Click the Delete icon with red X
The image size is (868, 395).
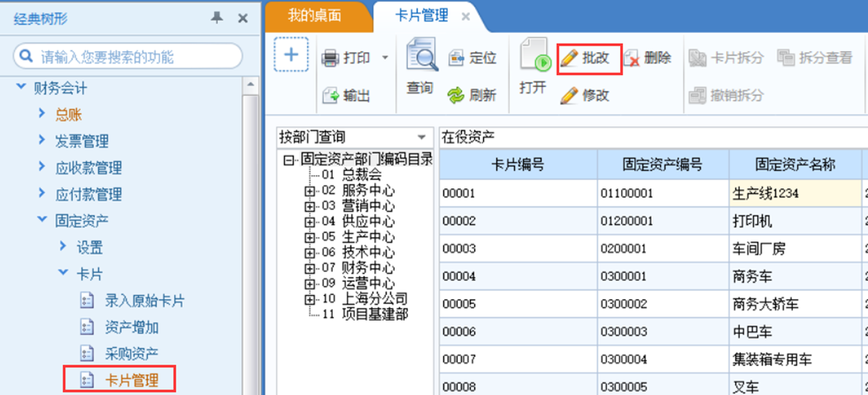coord(633,58)
